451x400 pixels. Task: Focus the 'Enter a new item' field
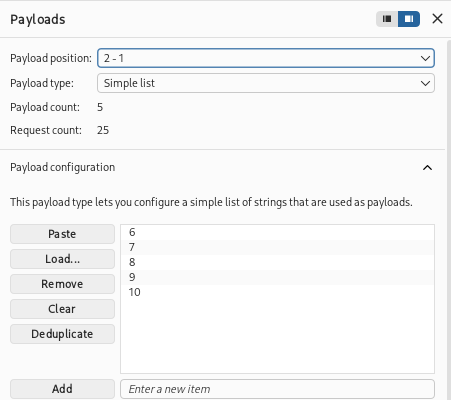(277, 389)
